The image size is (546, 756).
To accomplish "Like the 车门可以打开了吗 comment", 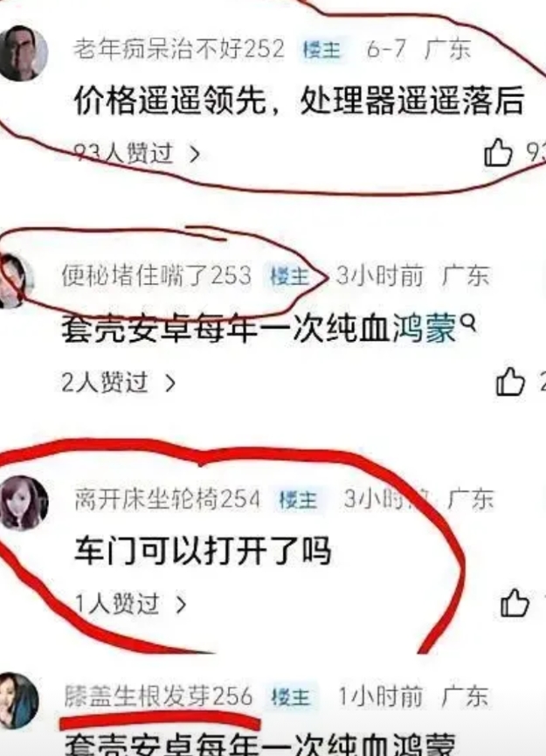I will (515, 603).
